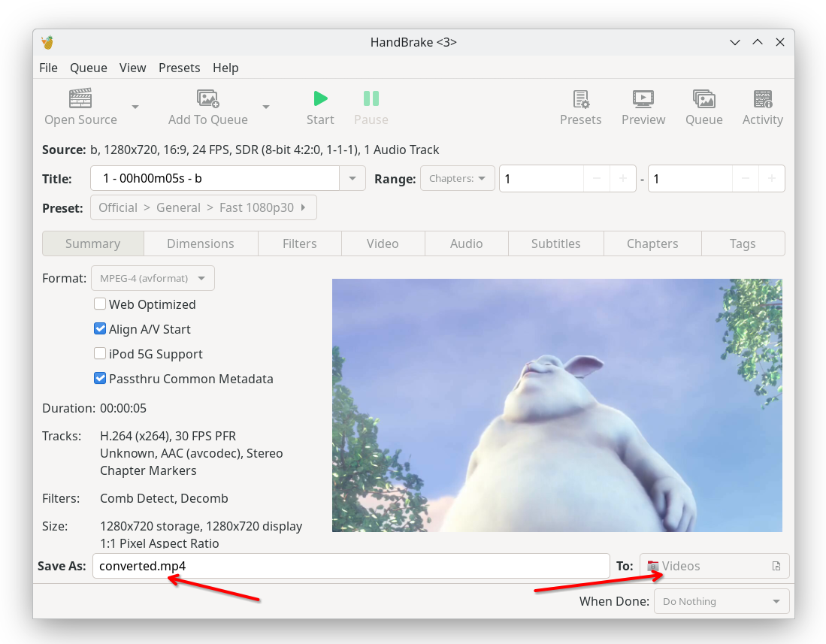The image size is (826, 644).
Task: Click the Add To Queue icon
Action: pos(207,98)
